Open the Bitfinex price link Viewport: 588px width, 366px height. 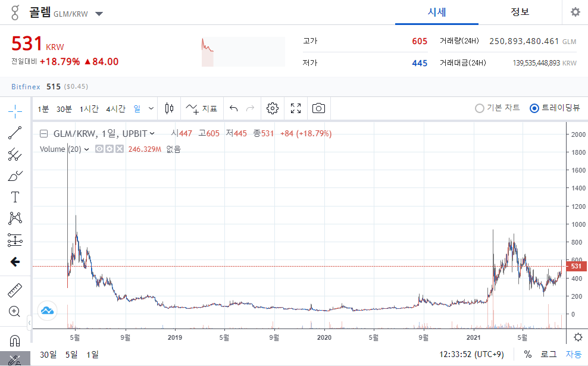[26, 87]
